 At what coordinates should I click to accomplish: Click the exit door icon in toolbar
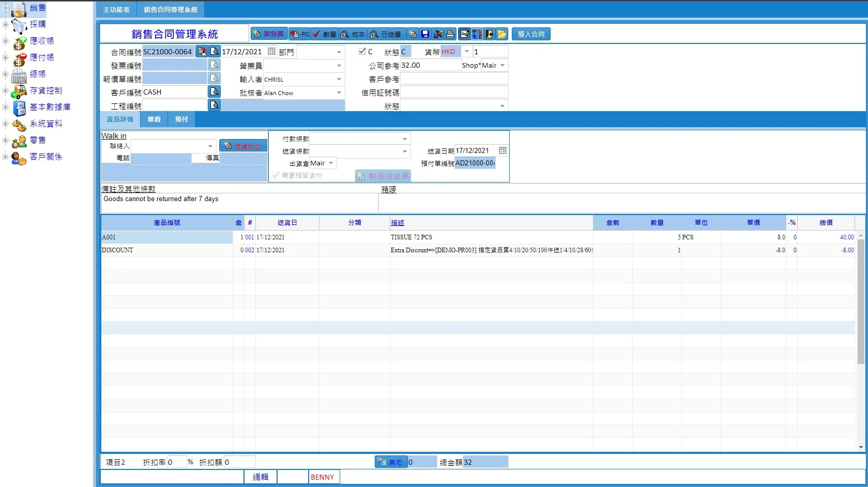coord(489,34)
